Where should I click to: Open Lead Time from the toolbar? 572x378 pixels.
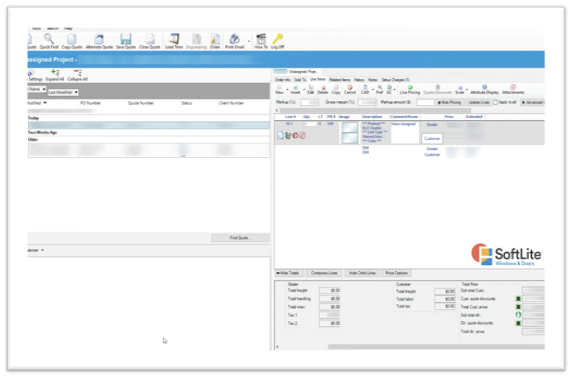174,39
